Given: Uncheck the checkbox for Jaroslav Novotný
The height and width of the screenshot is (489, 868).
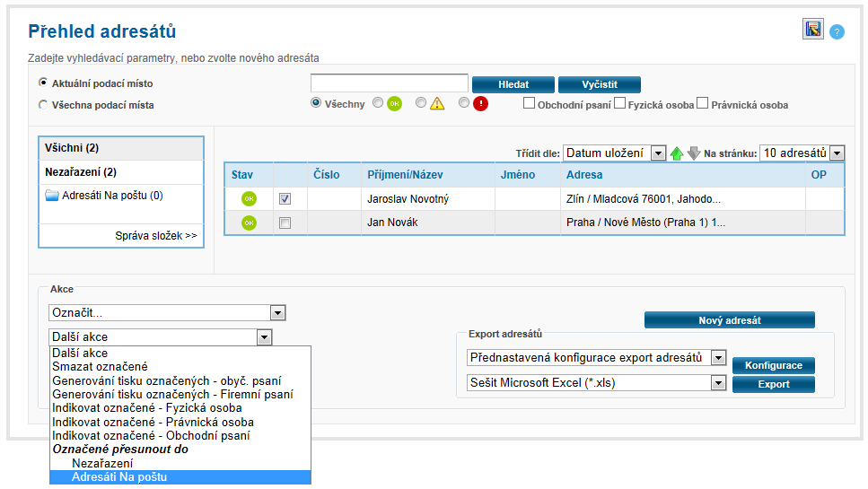Looking at the screenshot, I should pos(285,198).
